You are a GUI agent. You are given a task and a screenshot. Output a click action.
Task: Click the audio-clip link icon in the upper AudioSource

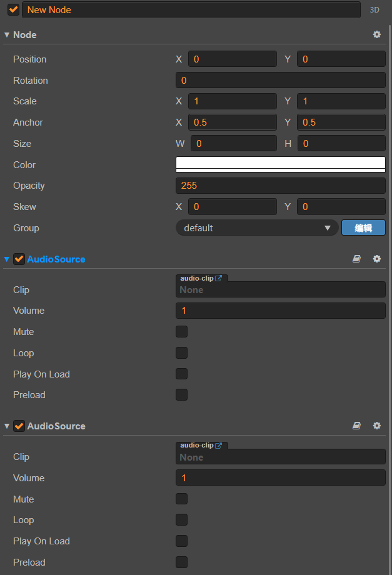(218, 278)
